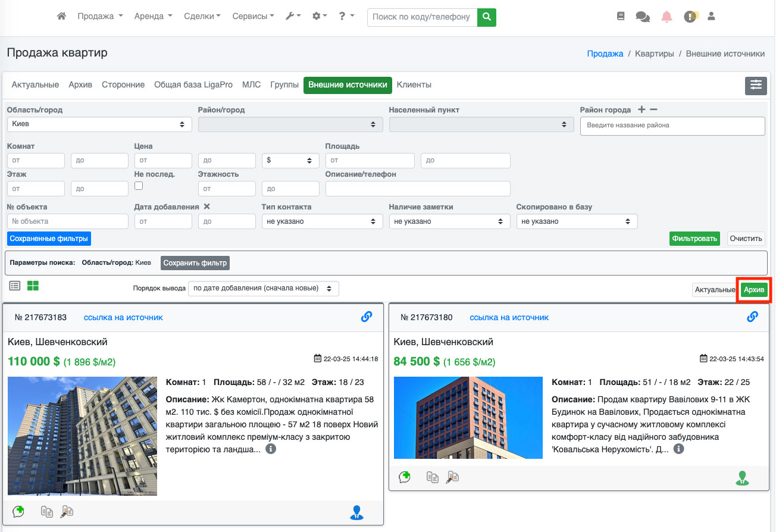Viewport: 776px width, 532px height.
Task: Open the notifications bell icon
Action: click(667, 17)
